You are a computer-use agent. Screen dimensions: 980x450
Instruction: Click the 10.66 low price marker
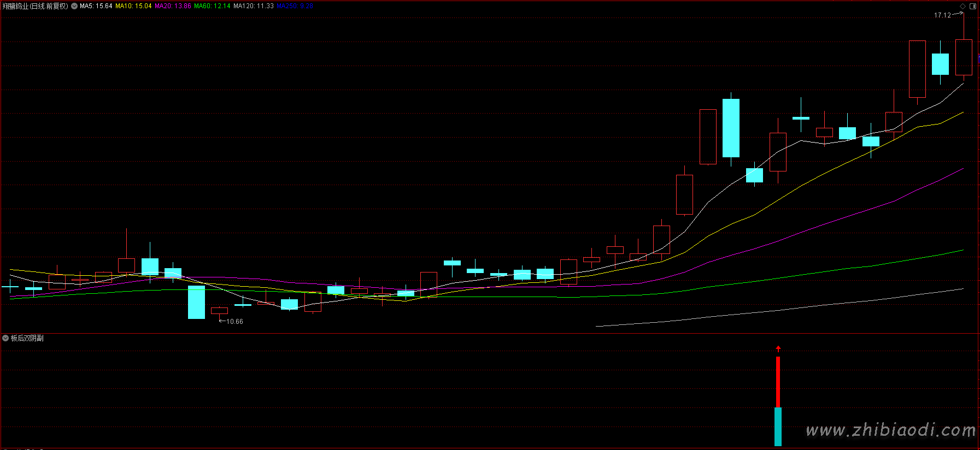pyautogui.click(x=234, y=322)
